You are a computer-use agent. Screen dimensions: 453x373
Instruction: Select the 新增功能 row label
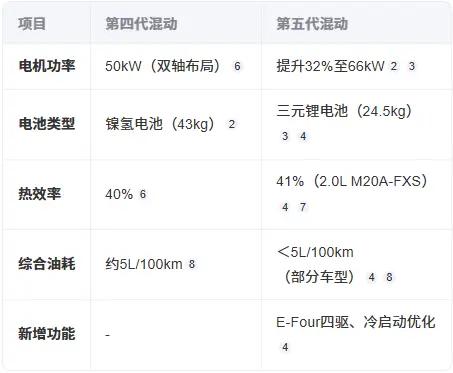coord(47,334)
